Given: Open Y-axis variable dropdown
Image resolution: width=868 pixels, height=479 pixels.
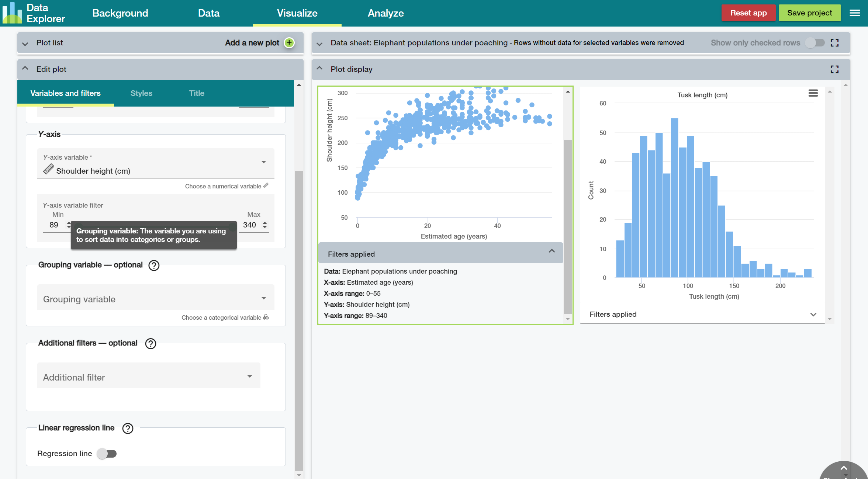Looking at the screenshot, I should [156, 164].
